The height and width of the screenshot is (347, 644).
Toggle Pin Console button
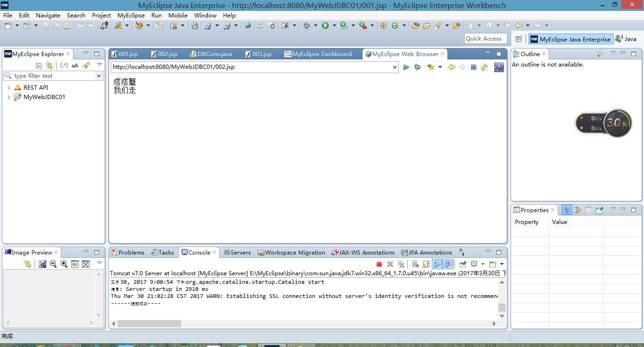[462, 264]
